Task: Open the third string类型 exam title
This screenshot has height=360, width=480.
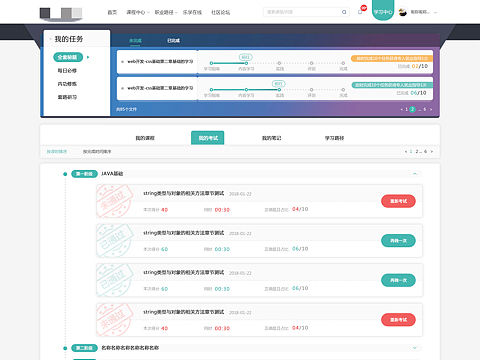Action: (x=184, y=273)
